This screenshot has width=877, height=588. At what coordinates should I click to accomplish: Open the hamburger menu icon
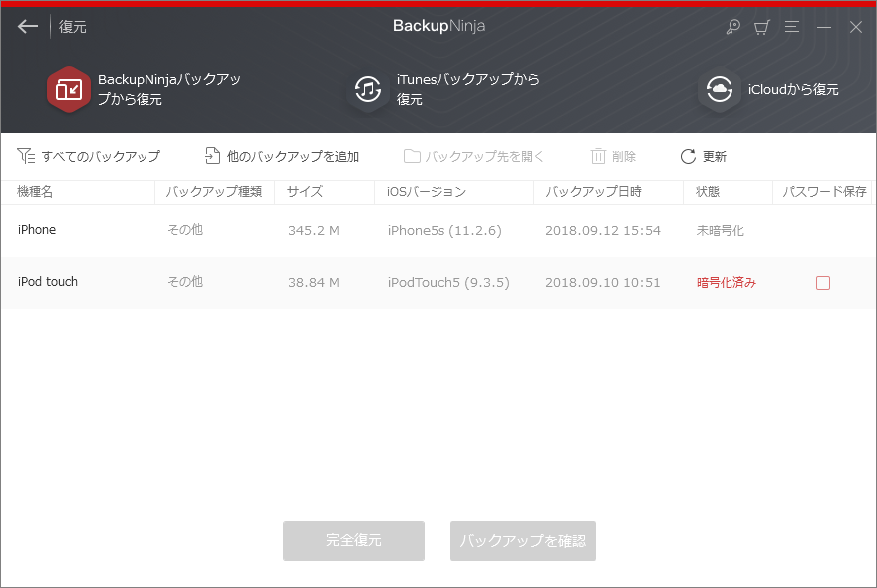click(792, 26)
